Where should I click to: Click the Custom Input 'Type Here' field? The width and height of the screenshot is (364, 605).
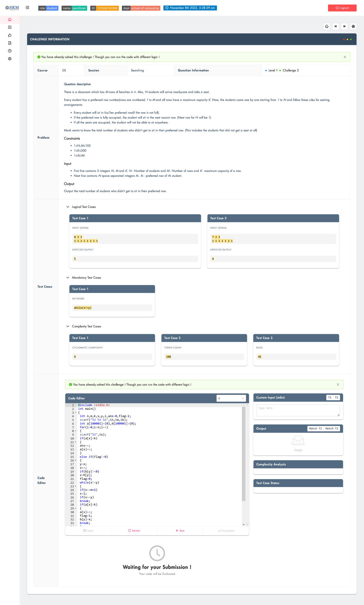[298, 410]
